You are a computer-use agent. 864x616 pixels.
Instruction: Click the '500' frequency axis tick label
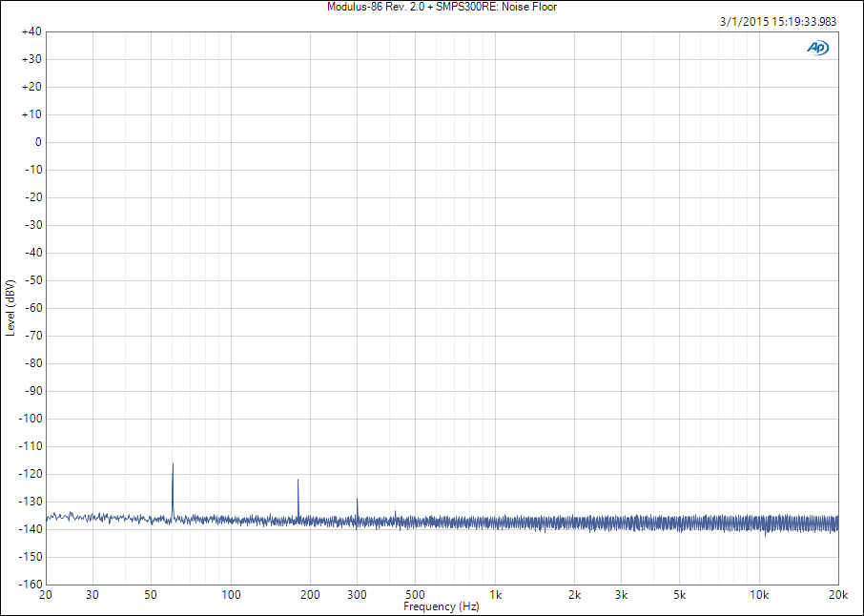tap(416, 595)
